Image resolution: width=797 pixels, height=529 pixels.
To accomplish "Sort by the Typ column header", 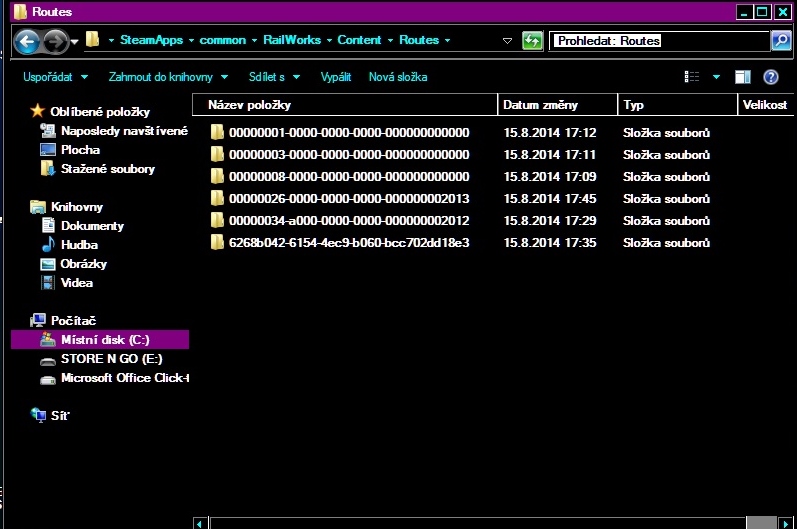I will [x=678, y=105].
